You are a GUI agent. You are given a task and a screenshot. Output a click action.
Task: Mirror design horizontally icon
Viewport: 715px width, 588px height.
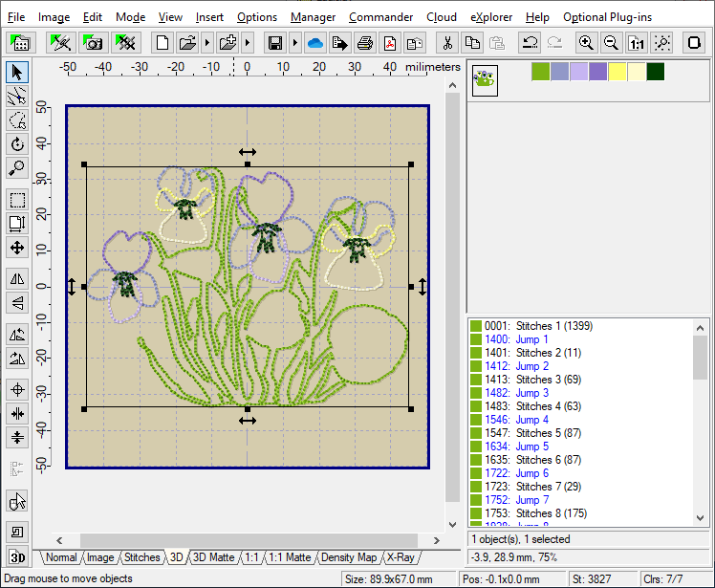(17, 279)
